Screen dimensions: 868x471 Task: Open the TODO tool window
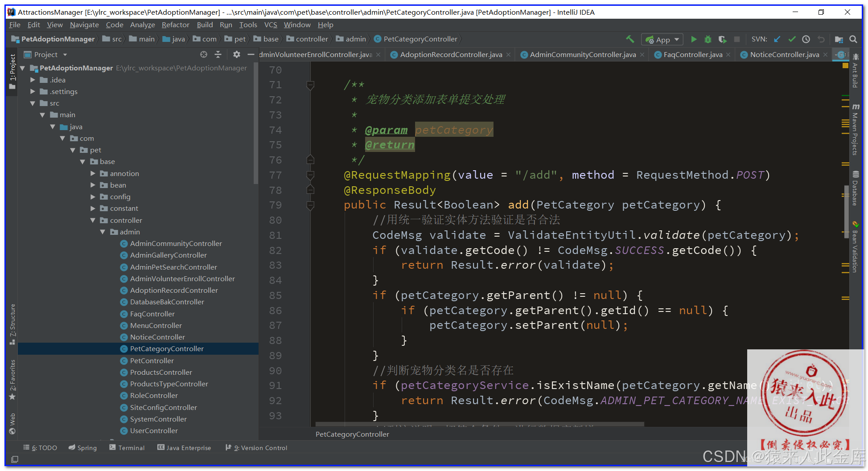click(40, 448)
